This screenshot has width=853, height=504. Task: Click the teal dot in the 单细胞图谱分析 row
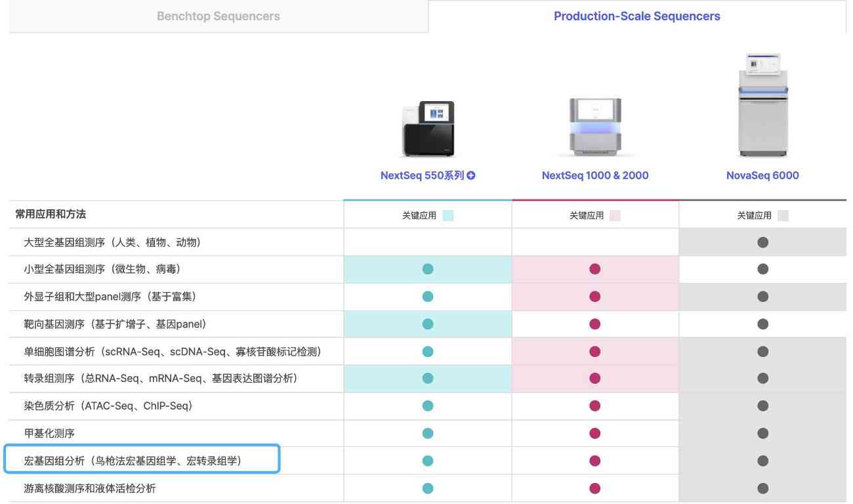[x=428, y=352]
